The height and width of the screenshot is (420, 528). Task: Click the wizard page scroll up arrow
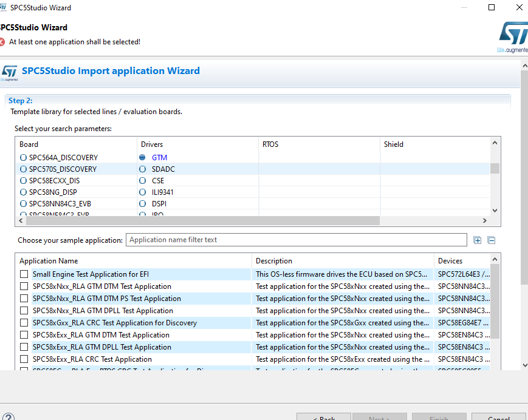pos(524,66)
